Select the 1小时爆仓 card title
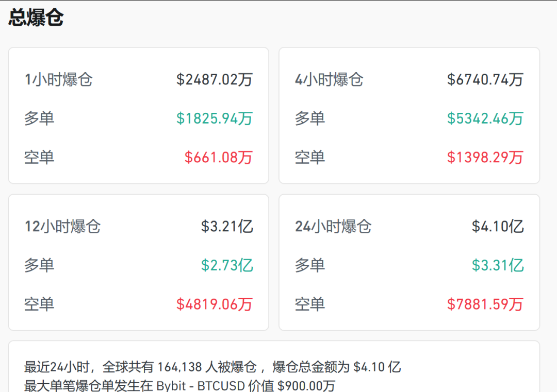Image resolution: width=557 pixels, height=392 pixels. pyautogui.click(x=58, y=80)
